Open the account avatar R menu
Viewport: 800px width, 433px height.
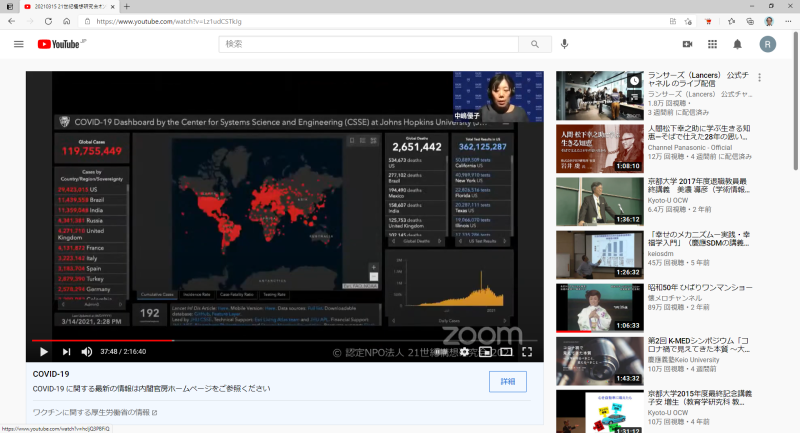[x=767, y=44]
